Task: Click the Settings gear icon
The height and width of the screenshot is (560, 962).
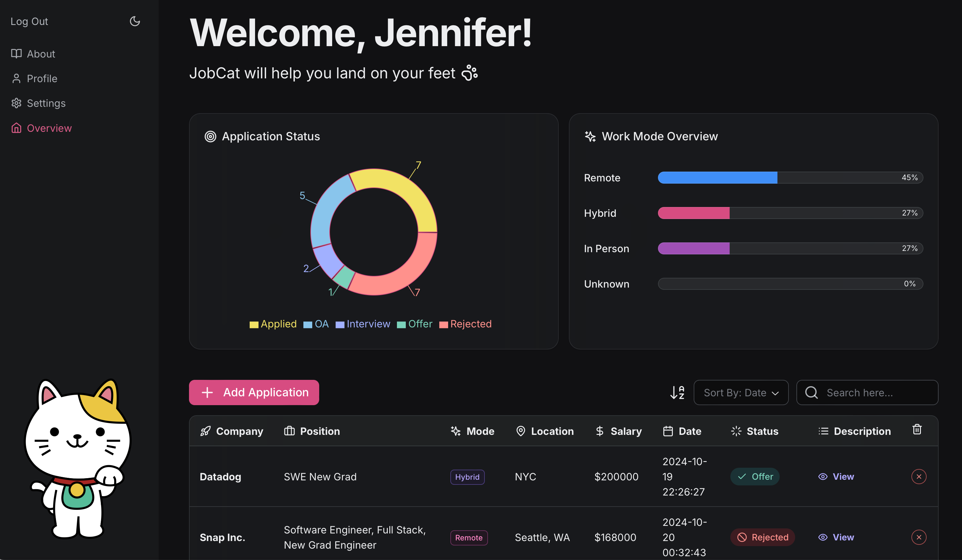Action: click(x=16, y=103)
